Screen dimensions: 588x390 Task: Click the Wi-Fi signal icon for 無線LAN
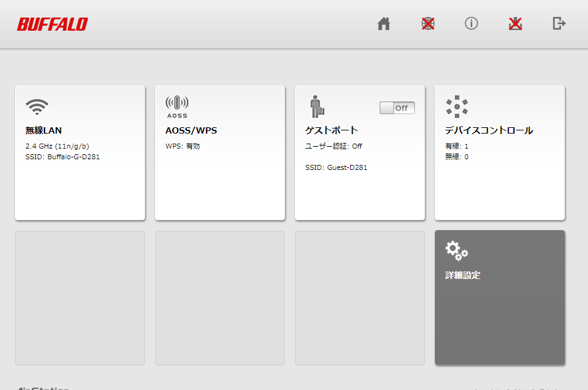37,107
